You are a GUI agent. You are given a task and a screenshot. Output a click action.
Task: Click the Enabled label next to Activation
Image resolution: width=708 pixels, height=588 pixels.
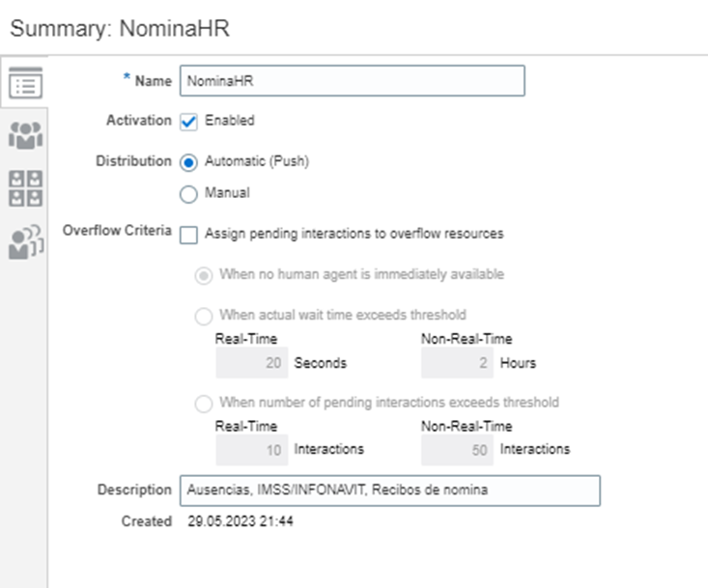coord(229,121)
